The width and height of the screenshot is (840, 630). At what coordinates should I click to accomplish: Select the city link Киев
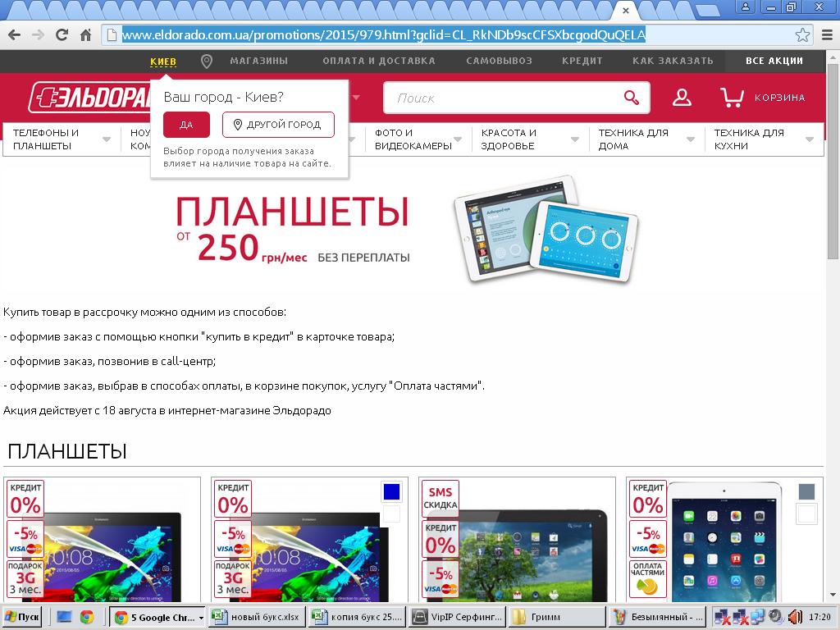[x=163, y=61]
